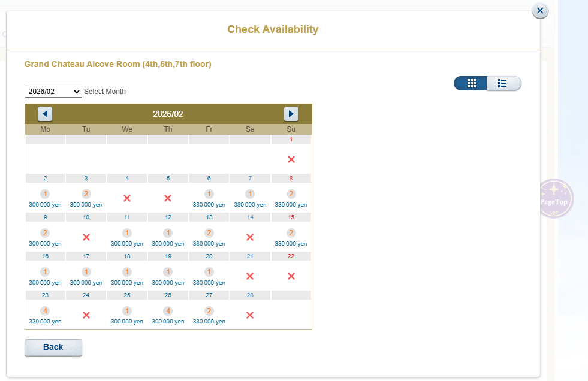This screenshot has width=588, height=381.
Task: Select February 23 availability with 4 rooms
Action: coord(45,311)
